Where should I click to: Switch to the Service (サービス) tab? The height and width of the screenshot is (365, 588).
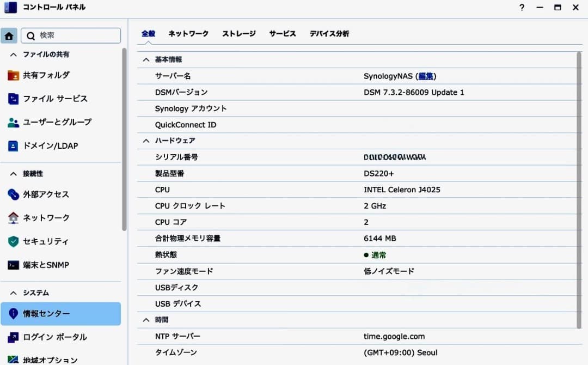283,34
